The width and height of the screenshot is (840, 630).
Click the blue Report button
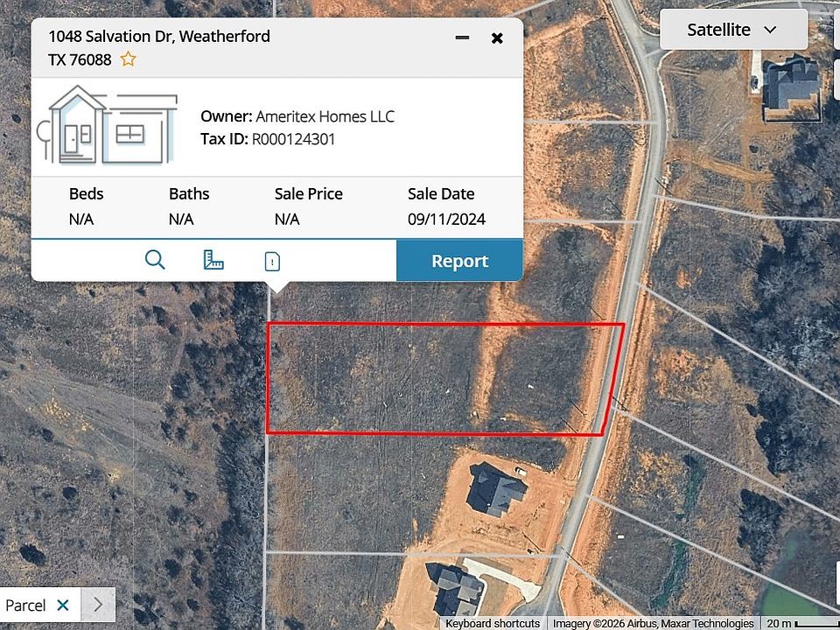(459, 261)
